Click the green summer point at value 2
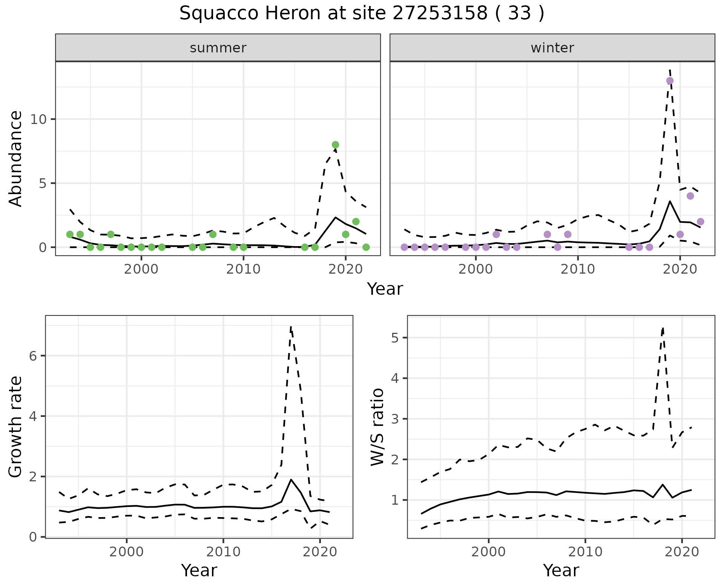The image size is (724, 588). (356, 222)
